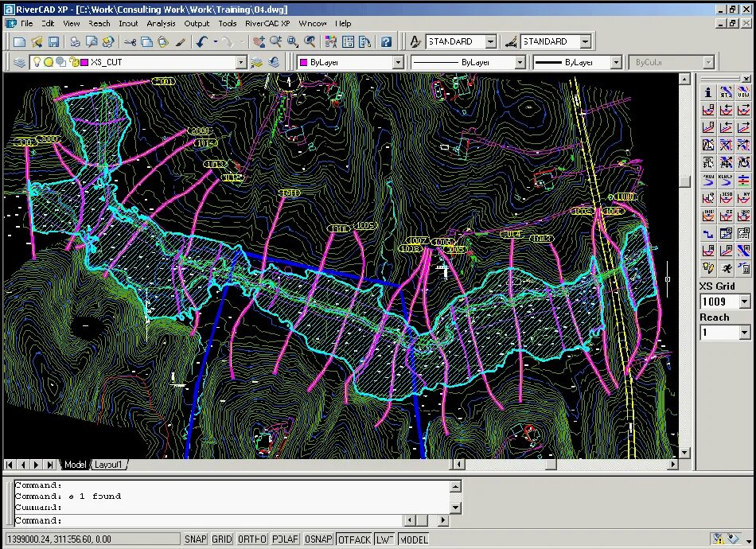This screenshot has width=756, height=549.
Task: Click the Undo icon
Action: point(203,41)
